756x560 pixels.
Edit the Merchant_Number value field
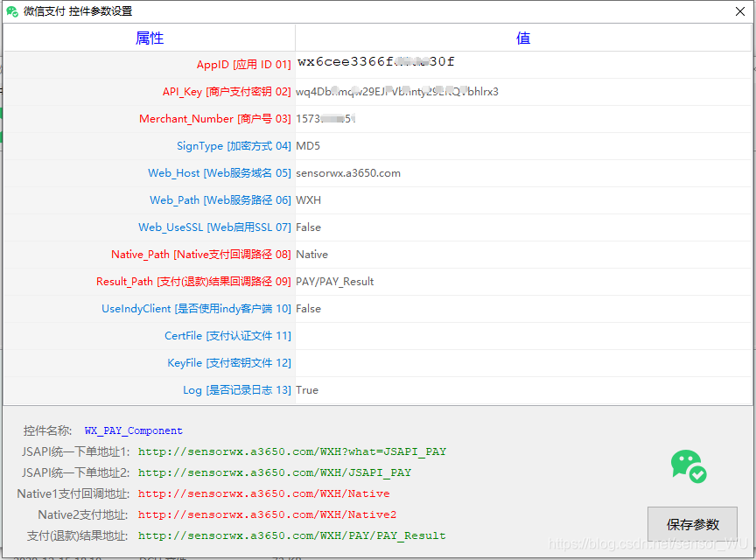point(523,119)
